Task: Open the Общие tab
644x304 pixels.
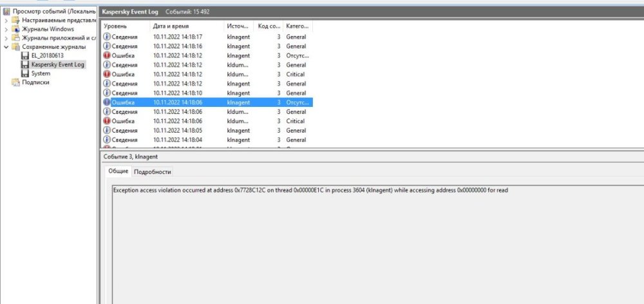Action: pyautogui.click(x=118, y=171)
